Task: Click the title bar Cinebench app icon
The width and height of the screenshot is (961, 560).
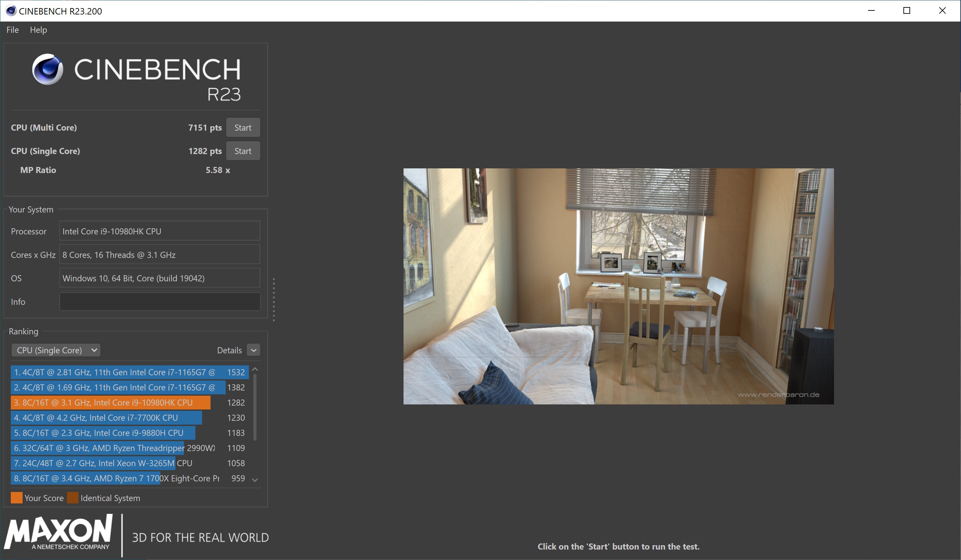Action: coord(11,11)
